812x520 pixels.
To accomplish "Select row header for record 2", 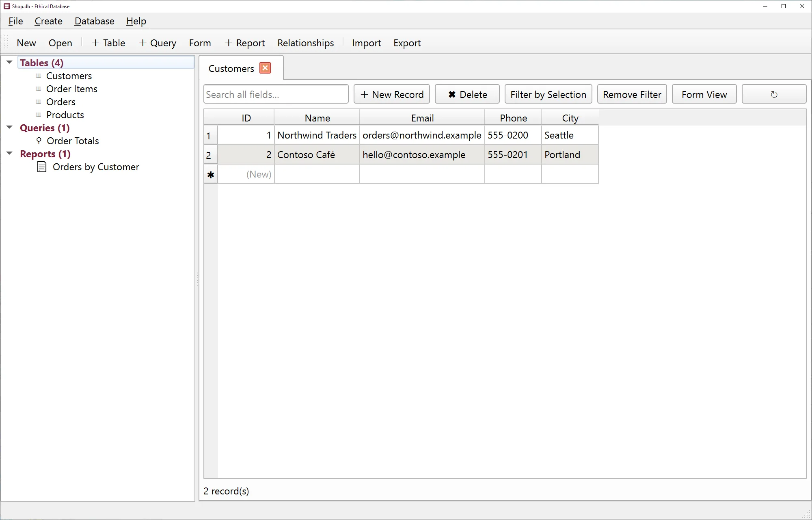I will pyautogui.click(x=211, y=155).
